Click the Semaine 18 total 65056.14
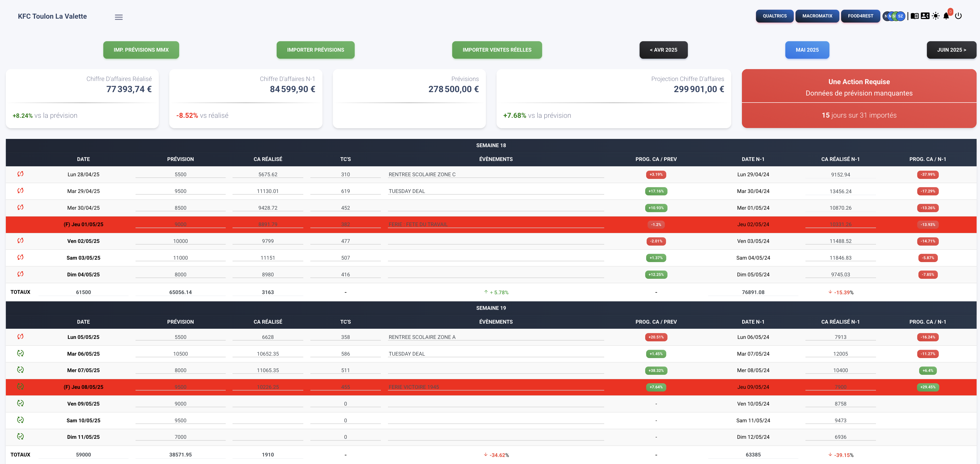 (x=180, y=292)
